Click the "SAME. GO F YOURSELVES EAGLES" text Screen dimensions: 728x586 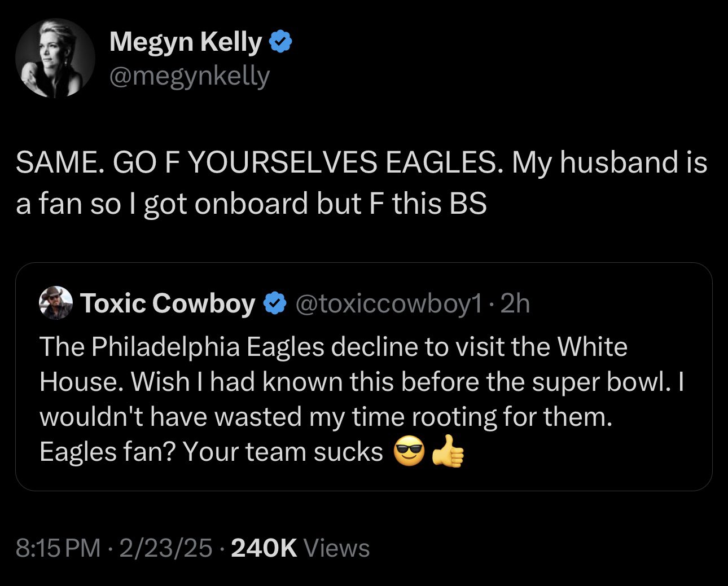point(257,163)
